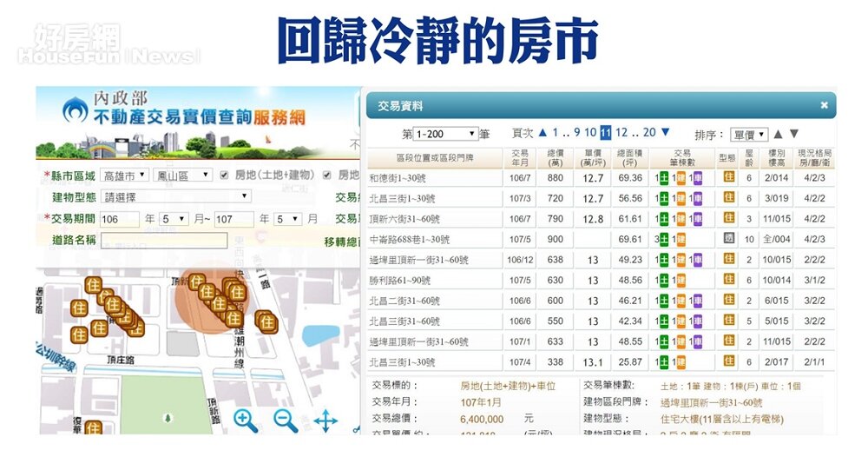Go to page 10
Viewport: 868px width, 457px height.
590,132
